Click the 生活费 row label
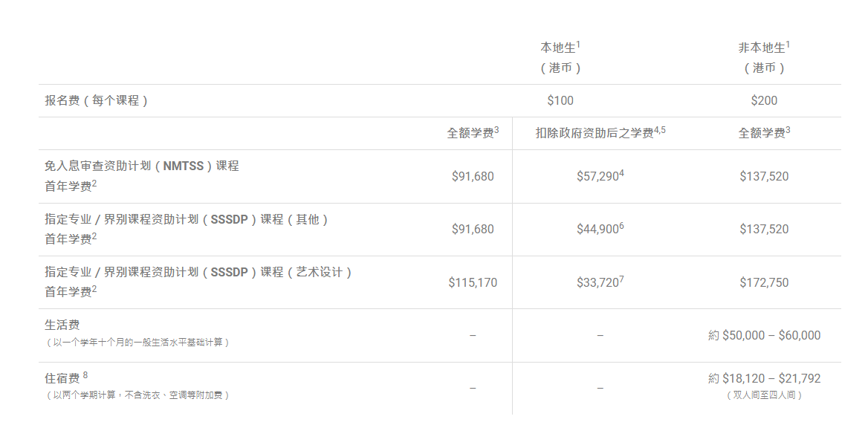The height and width of the screenshot is (425, 868). tap(62, 325)
